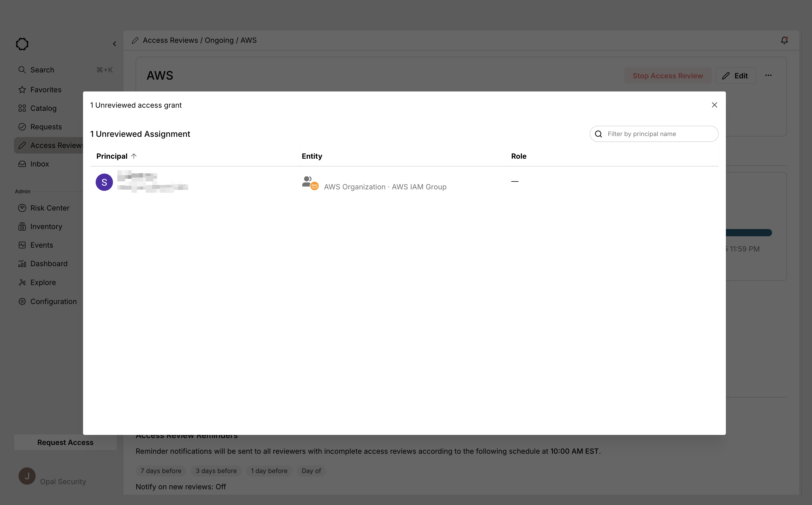This screenshot has height=505, width=812.
Task: Open the three-dots more options menu
Action: (768, 75)
